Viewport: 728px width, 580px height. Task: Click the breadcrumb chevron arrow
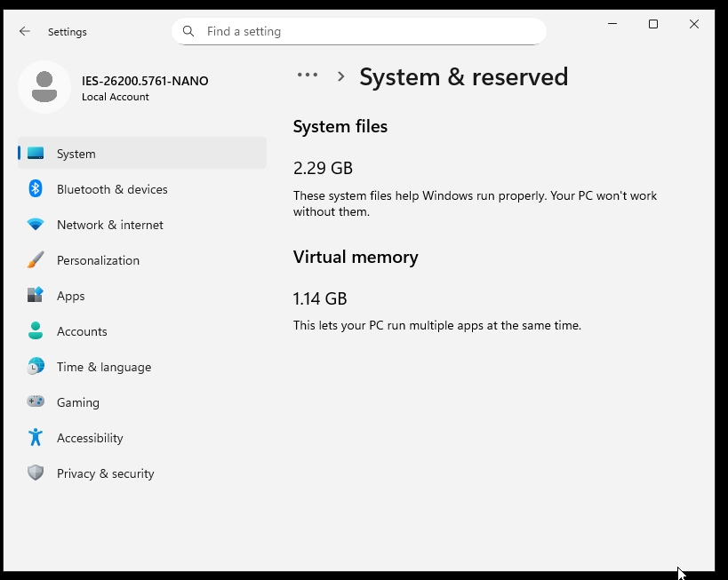340,76
